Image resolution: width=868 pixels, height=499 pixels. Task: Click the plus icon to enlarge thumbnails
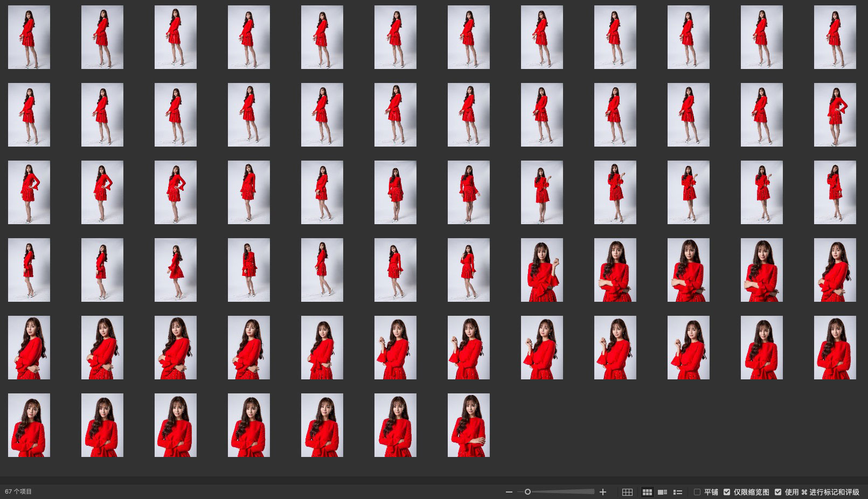[x=603, y=492]
